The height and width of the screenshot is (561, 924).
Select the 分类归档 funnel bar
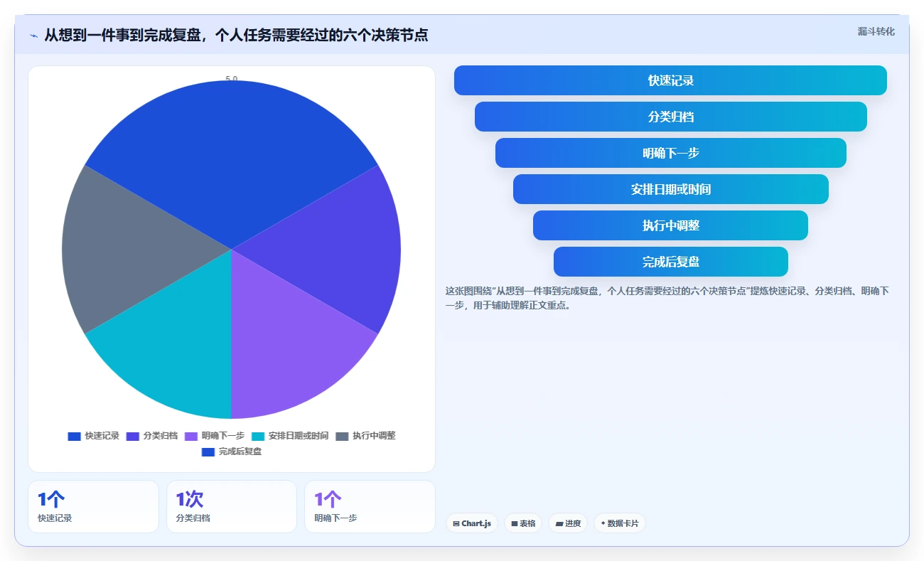pos(670,117)
